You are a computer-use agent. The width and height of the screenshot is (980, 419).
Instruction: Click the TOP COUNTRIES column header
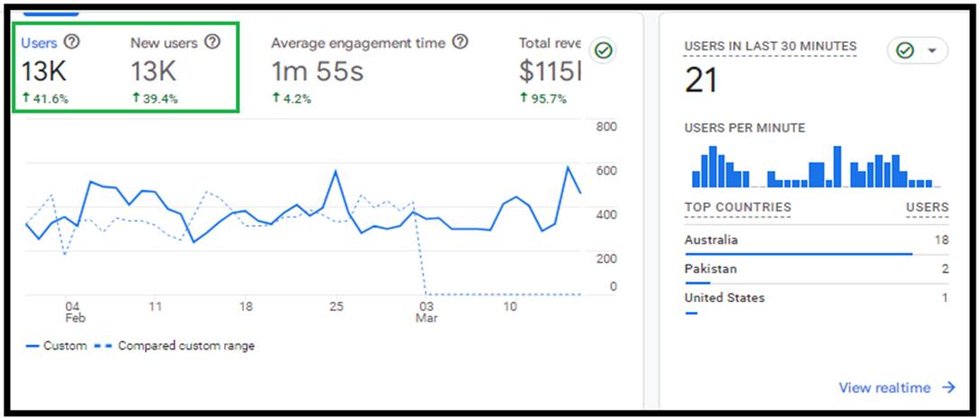click(x=737, y=208)
